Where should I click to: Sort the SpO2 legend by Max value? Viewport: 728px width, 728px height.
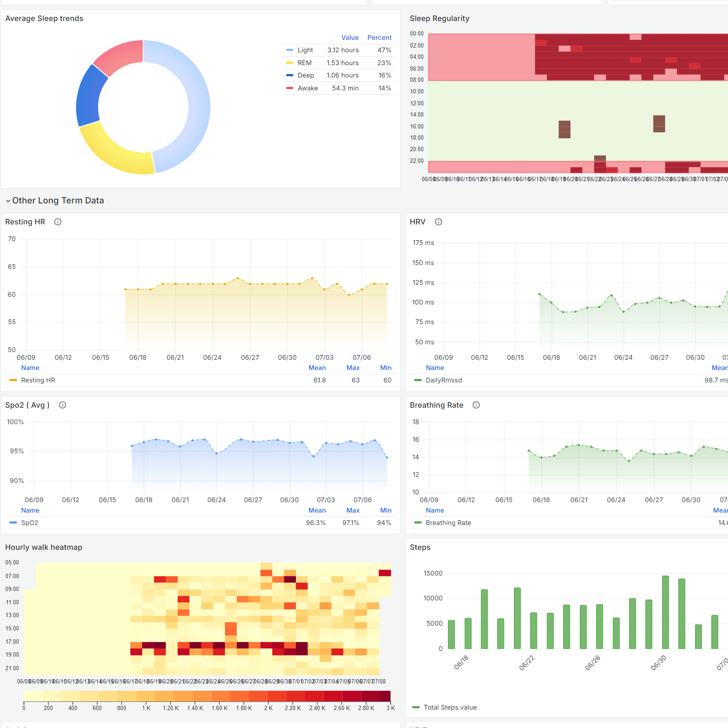pyautogui.click(x=352, y=510)
